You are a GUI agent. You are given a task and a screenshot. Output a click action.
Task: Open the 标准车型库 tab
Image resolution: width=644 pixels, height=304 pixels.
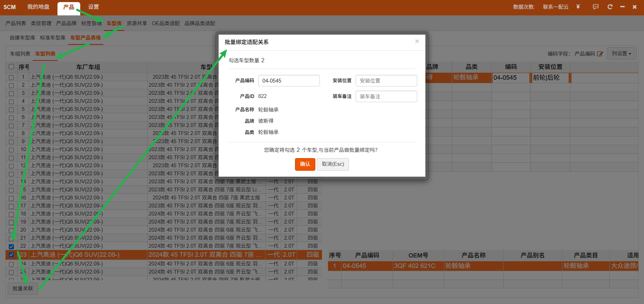click(53, 38)
